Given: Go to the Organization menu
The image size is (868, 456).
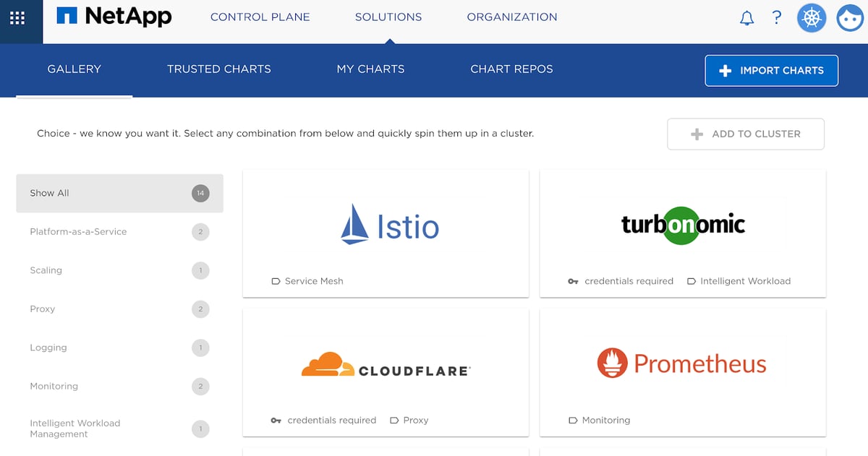Looking at the screenshot, I should coord(511,17).
